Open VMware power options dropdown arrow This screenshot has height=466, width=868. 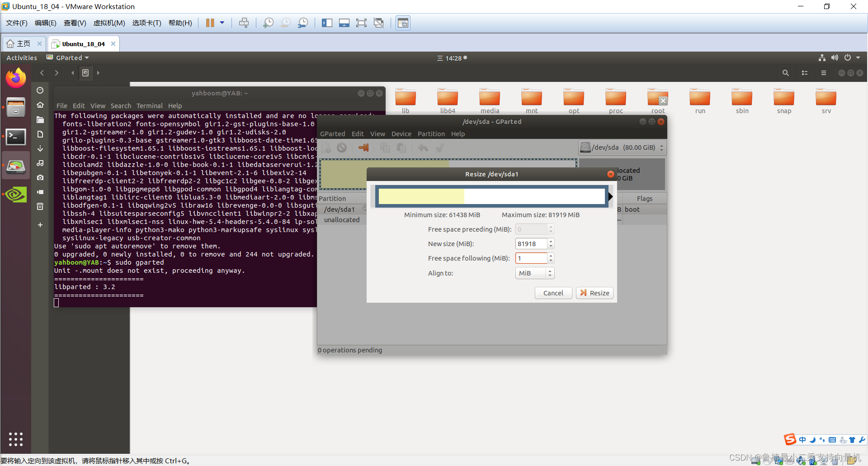tap(222, 23)
